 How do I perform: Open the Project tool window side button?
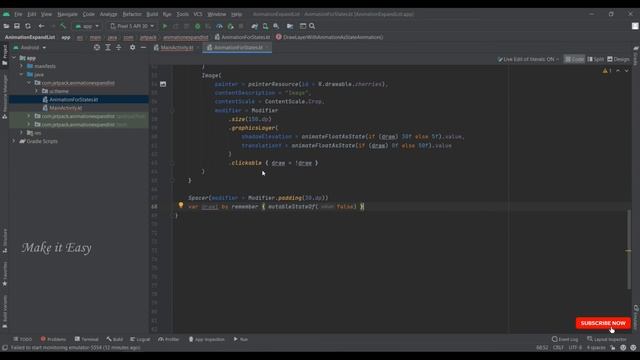4,55
